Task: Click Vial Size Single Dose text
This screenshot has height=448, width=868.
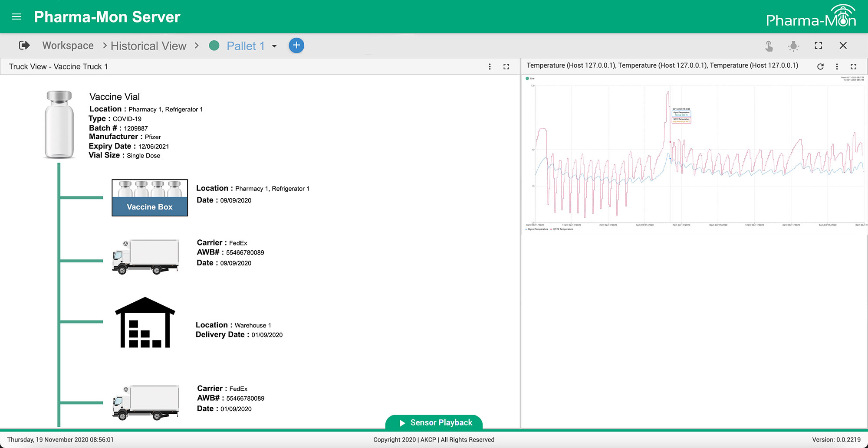Action: [125, 155]
